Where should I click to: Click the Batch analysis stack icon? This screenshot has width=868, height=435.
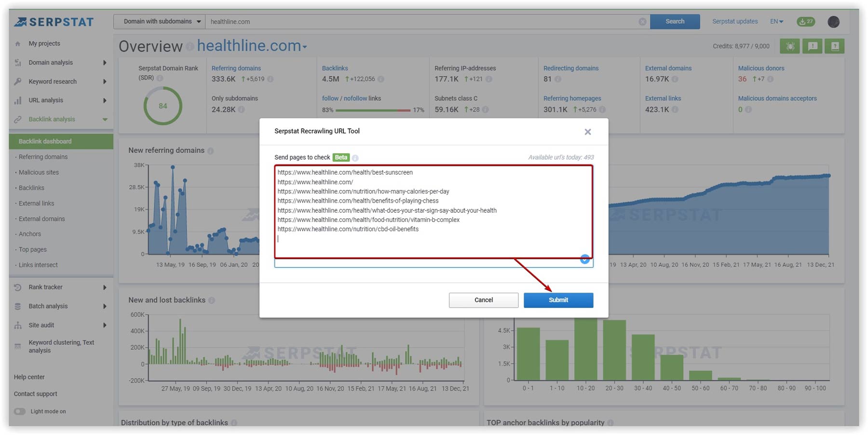pos(18,306)
